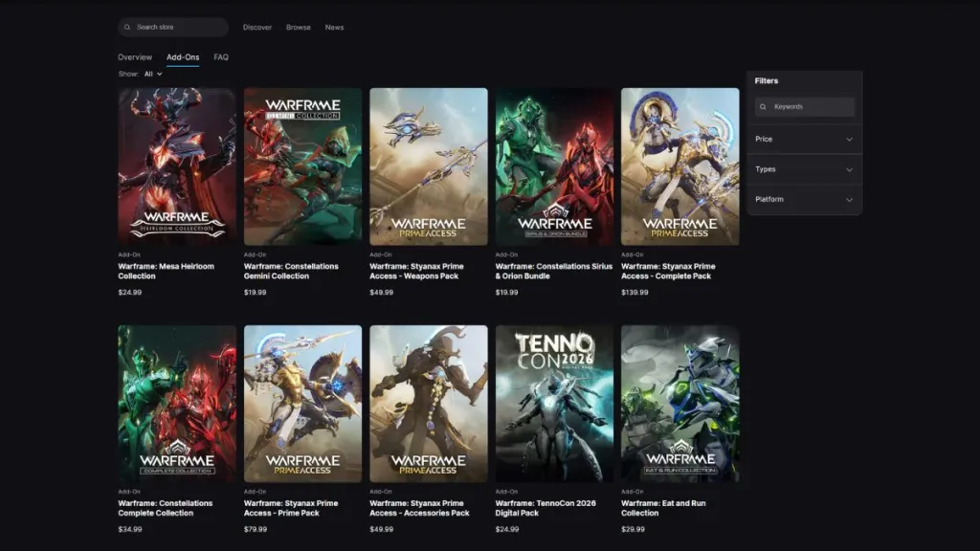Image resolution: width=980 pixels, height=551 pixels.
Task: Click the $29.99 price text
Action: [634, 529]
